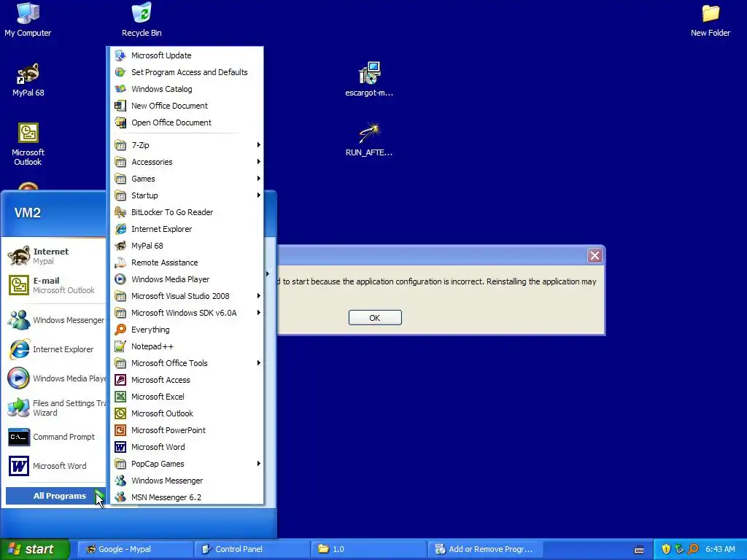Expand Microsoft Visual Studio 2008 folder
This screenshot has height=560, width=747.
coord(186,296)
